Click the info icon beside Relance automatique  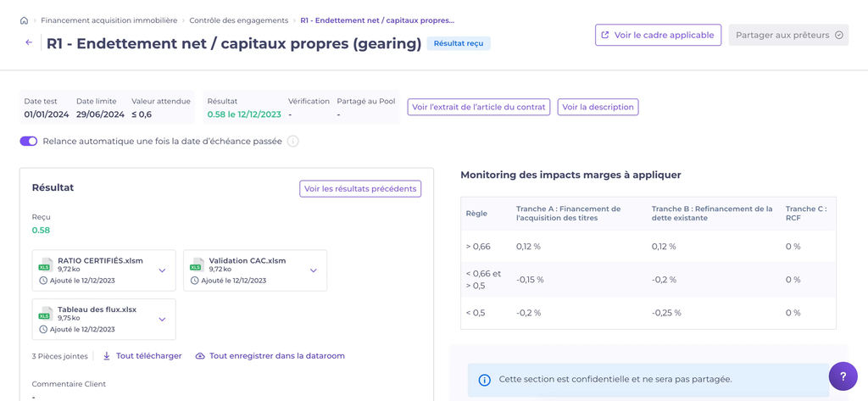tap(292, 142)
